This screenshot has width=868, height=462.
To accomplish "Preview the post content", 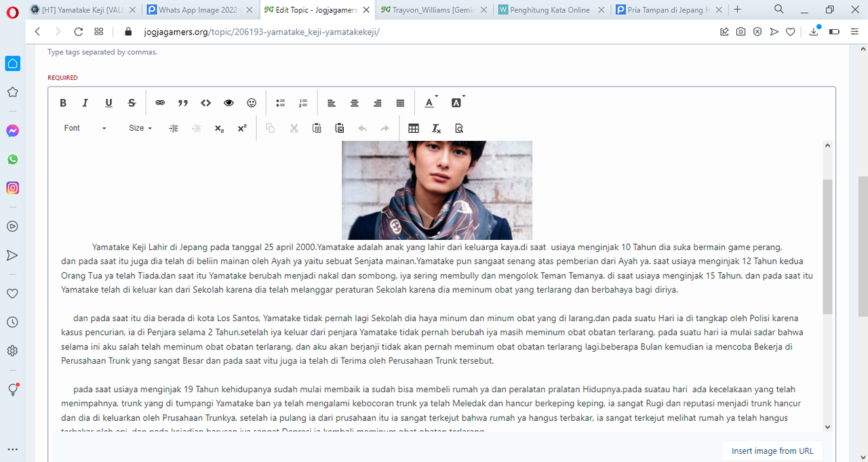I will click(x=460, y=128).
